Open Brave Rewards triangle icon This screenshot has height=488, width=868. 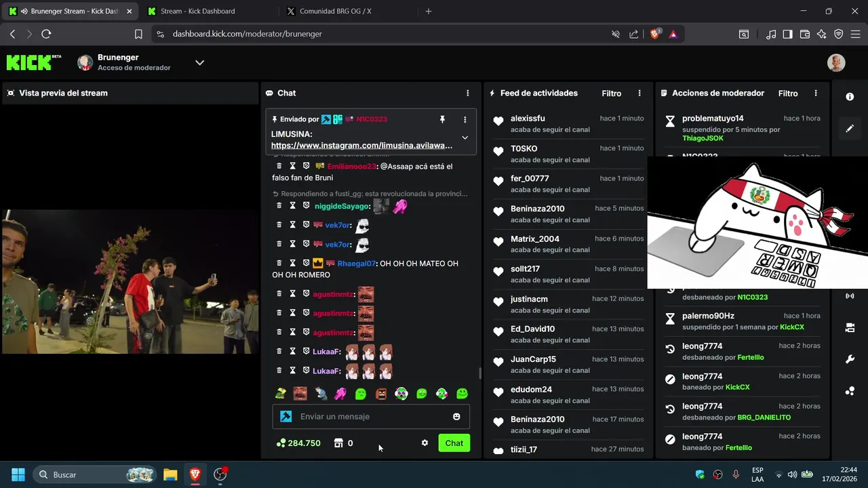pos(673,34)
